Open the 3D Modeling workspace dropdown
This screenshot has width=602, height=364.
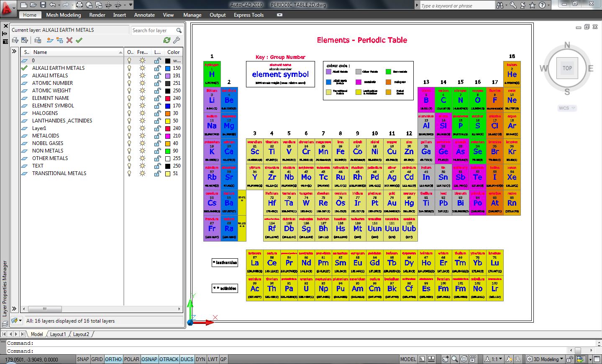(x=545, y=359)
